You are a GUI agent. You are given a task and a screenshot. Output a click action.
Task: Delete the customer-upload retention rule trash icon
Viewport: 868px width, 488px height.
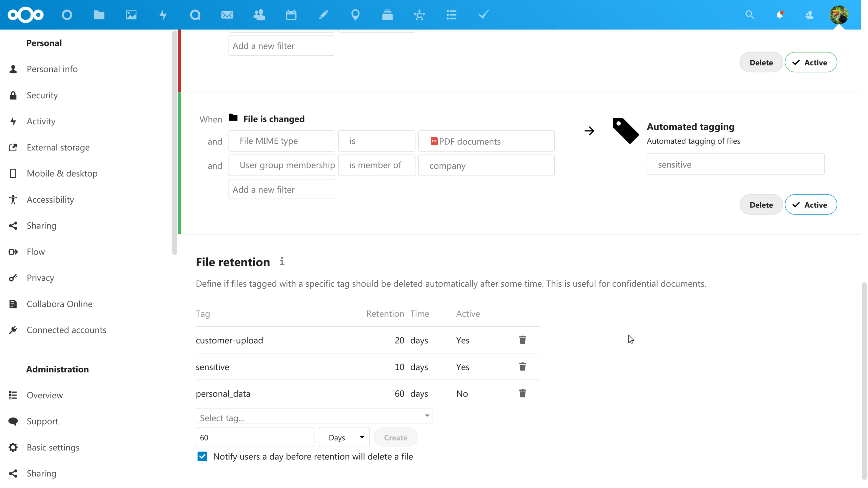522,340
